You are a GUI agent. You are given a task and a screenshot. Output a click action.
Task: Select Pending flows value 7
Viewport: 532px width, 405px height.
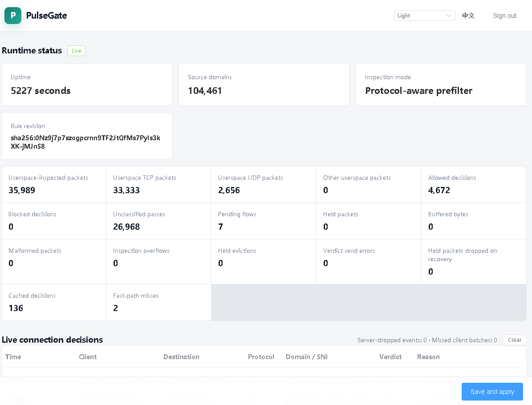220,227
